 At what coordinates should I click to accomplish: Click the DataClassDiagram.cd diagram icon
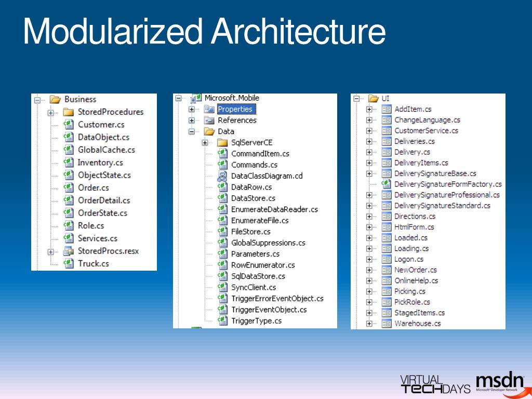click(x=222, y=176)
